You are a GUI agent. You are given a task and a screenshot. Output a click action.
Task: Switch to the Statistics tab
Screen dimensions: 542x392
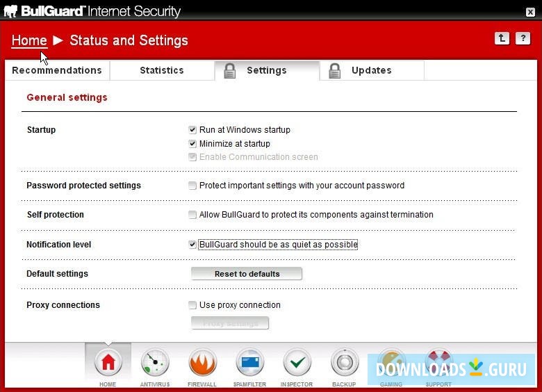pos(162,70)
